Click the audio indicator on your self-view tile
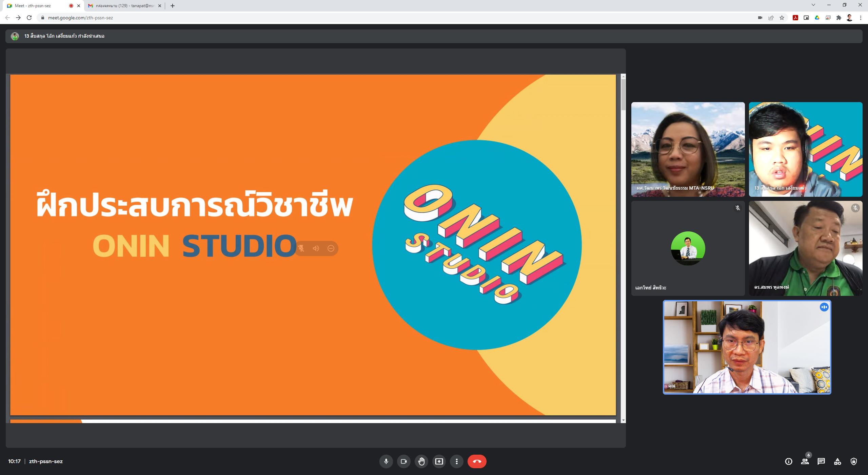 point(824,307)
